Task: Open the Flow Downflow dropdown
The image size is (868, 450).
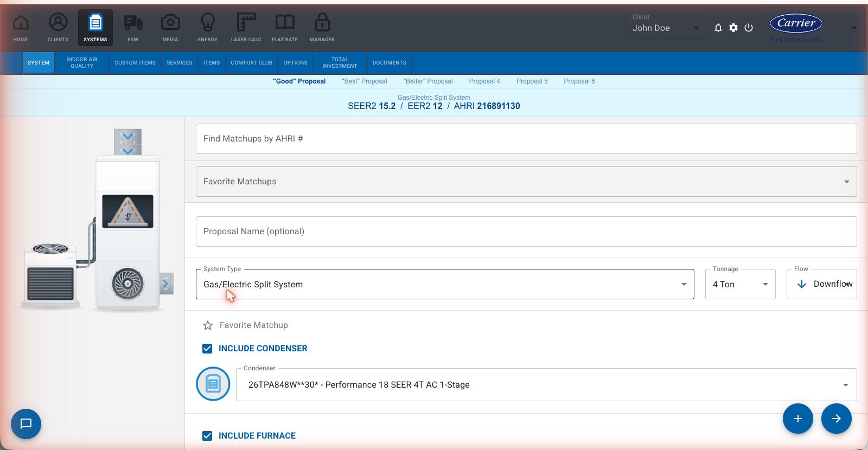Action: point(822,284)
